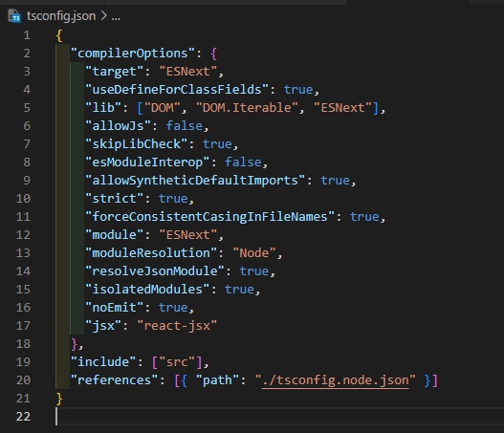Click the tsconfig.json file icon in breadcrumb
This screenshot has height=433, width=504.
[14, 15]
